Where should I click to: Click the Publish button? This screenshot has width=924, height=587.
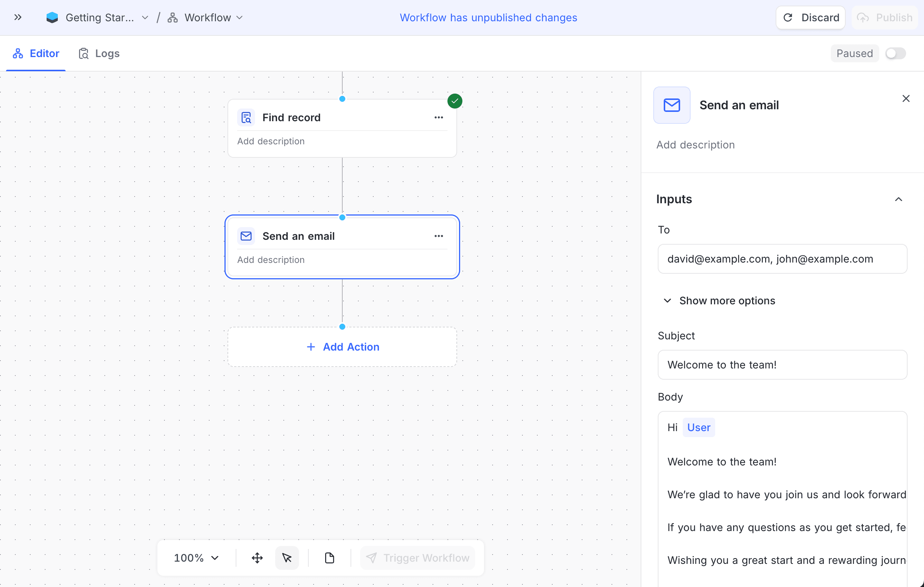[x=884, y=17]
